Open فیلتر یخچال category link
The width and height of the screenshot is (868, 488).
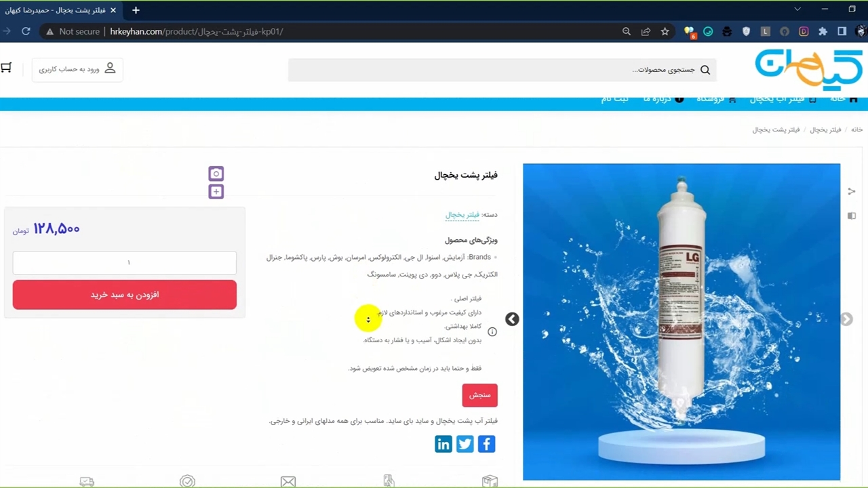(462, 215)
